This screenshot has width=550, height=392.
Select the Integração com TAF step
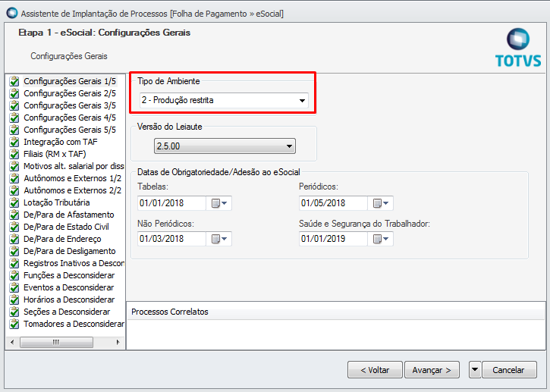click(x=61, y=142)
